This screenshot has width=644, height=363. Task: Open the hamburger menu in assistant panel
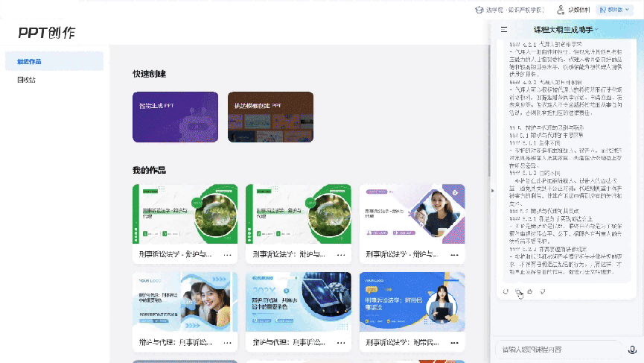504,30
